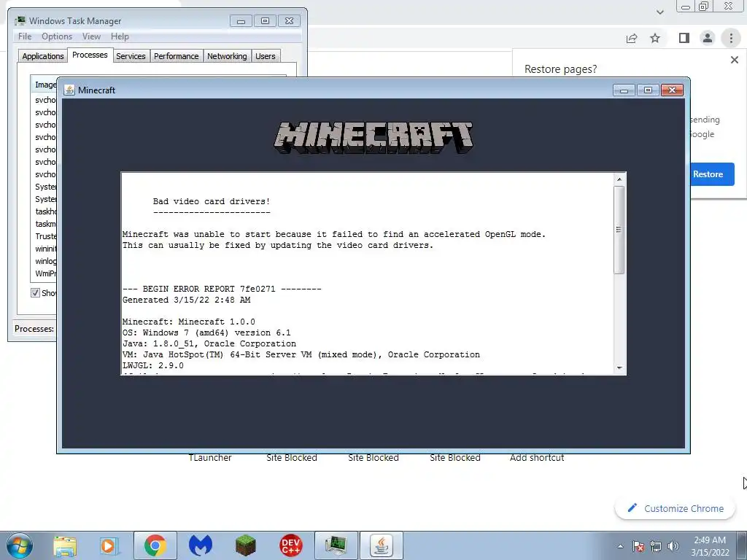Click the Chrome share page icon
The height and width of the screenshot is (560, 747).
(632, 38)
